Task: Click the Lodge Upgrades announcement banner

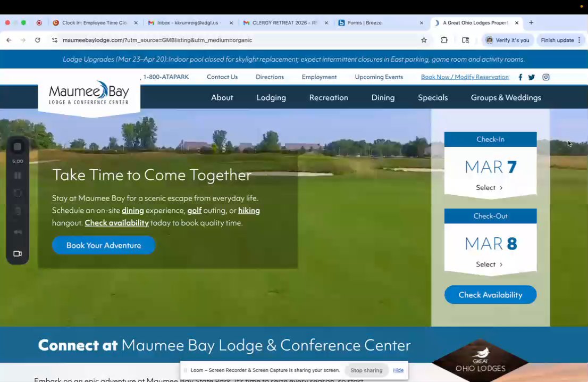Action: [293, 59]
